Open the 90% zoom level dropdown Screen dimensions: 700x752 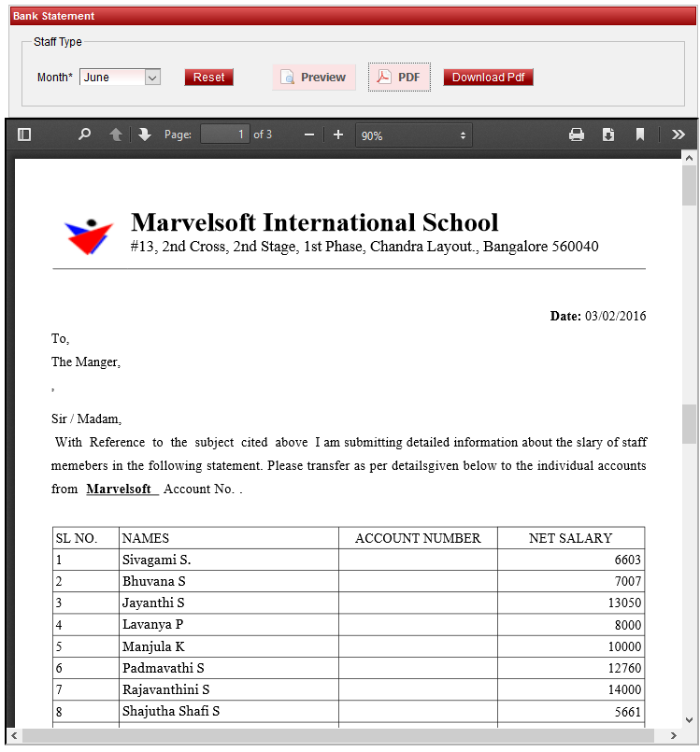[413, 135]
